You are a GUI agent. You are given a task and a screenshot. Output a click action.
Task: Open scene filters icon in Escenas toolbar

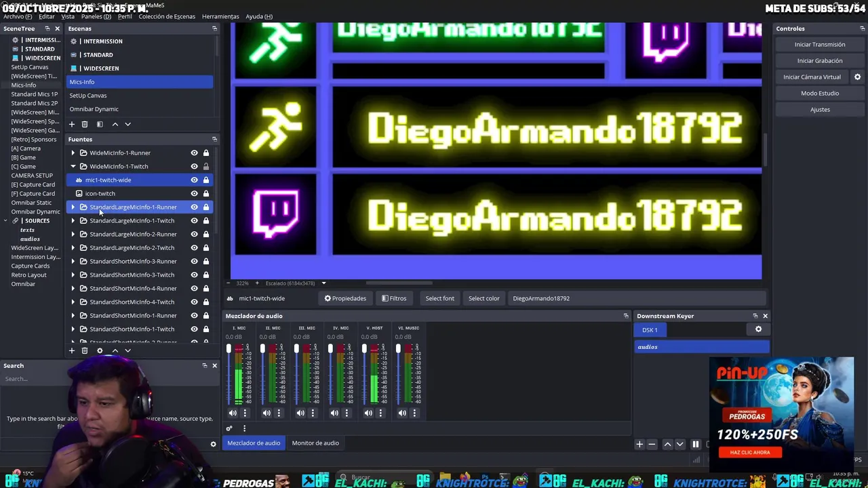(100, 124)
